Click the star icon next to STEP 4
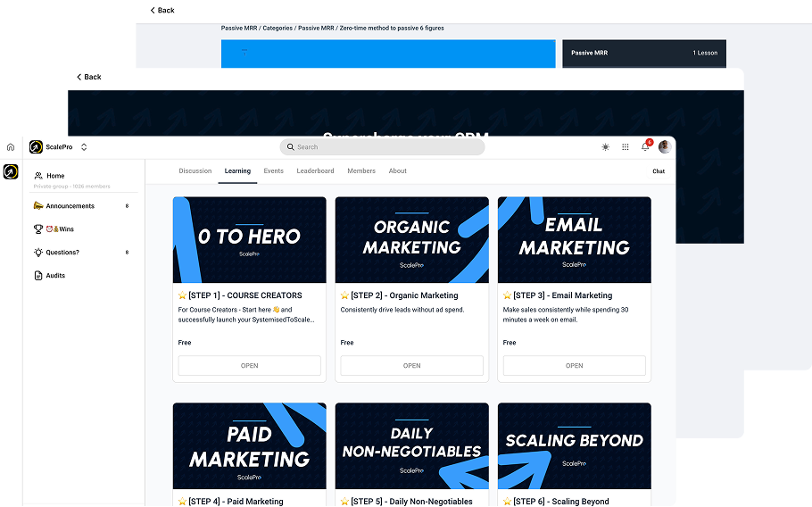Image resolution: width=812 pixels, height=507 pixels. pyautogui.click(x=182, y=502)
